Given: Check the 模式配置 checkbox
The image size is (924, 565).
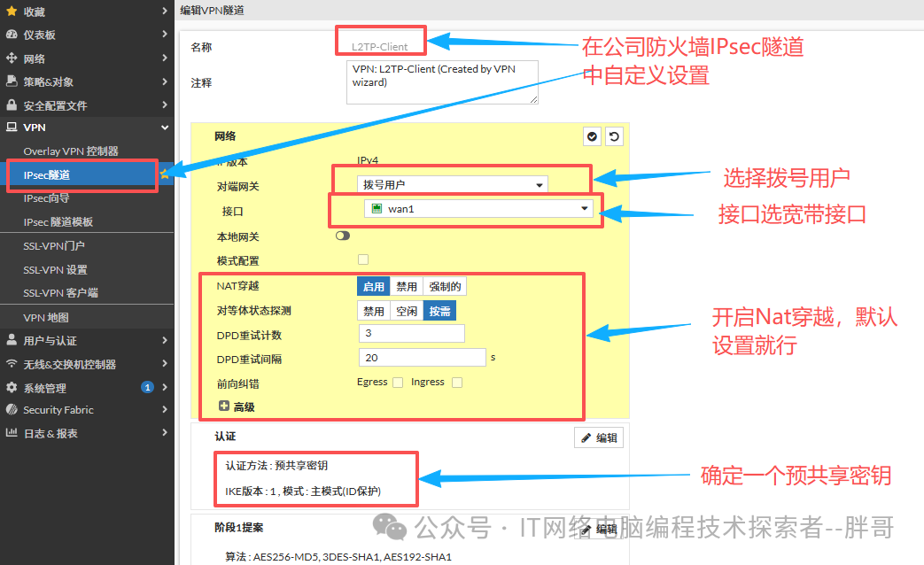Looking at the screenshot, I should pyautogui.click(x=362, y=259).
